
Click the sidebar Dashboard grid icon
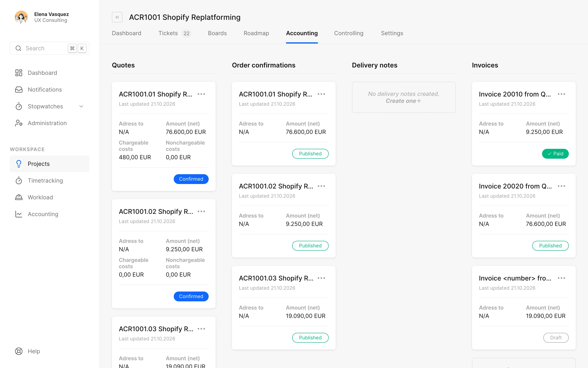(19, 73)
